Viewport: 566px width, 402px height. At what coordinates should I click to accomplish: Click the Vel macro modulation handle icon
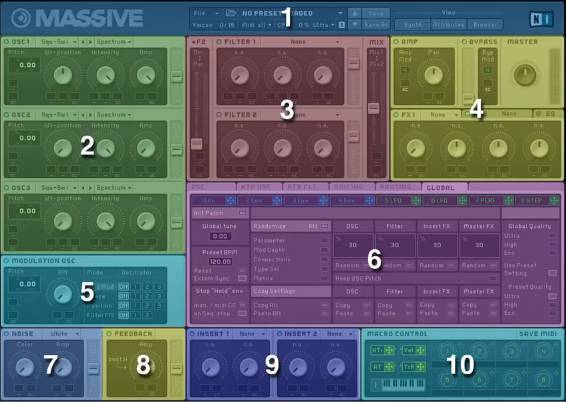pos(420,350)
